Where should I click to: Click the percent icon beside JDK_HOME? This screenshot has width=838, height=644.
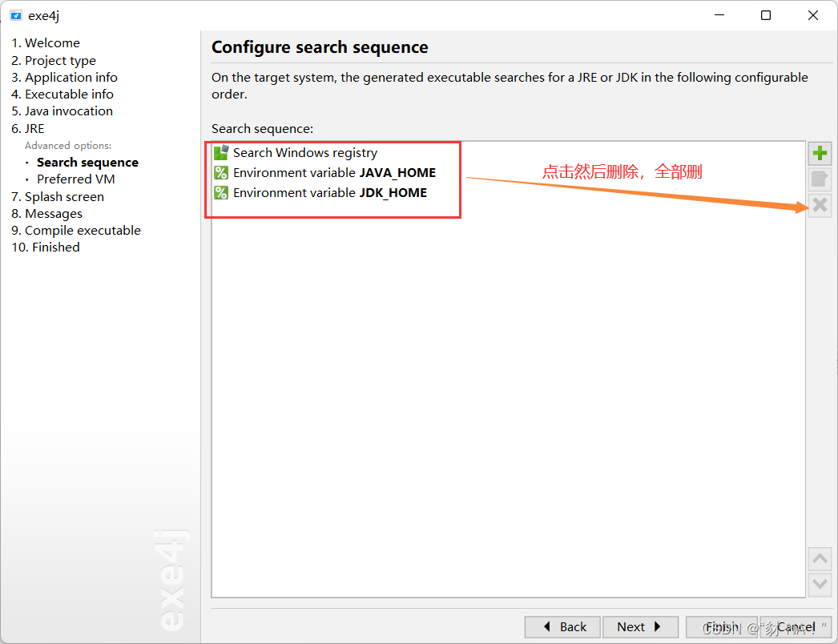(220, 192)
